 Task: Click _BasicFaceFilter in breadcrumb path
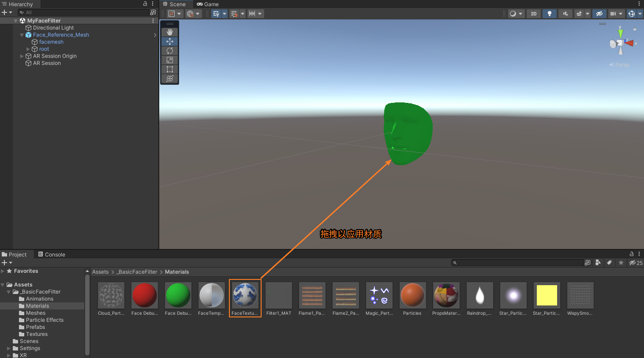[x=137, y=272]
